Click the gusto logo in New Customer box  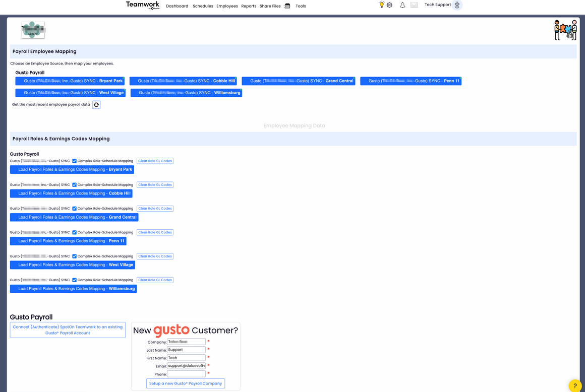coord(171,330)
